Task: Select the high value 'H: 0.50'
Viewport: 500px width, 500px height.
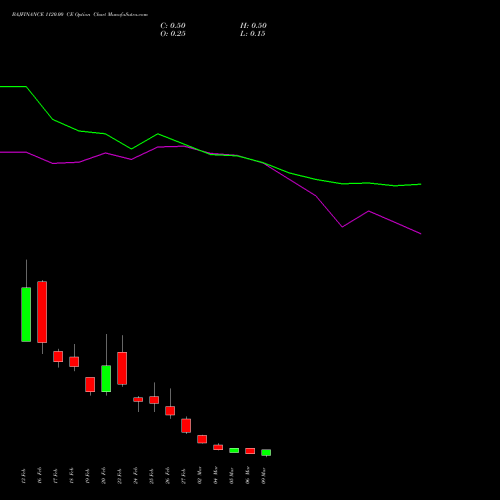Action: (x=253, y=26)
